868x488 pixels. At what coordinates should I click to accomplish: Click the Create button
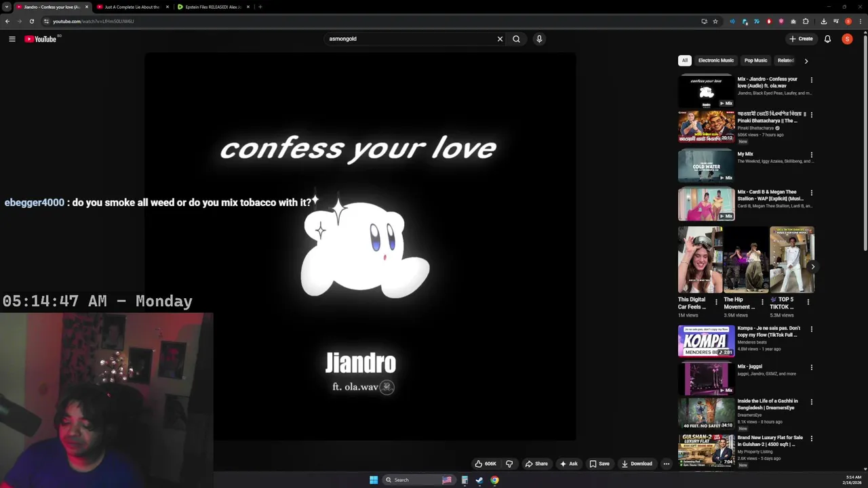pyautogui.click(x=801, y=39)
